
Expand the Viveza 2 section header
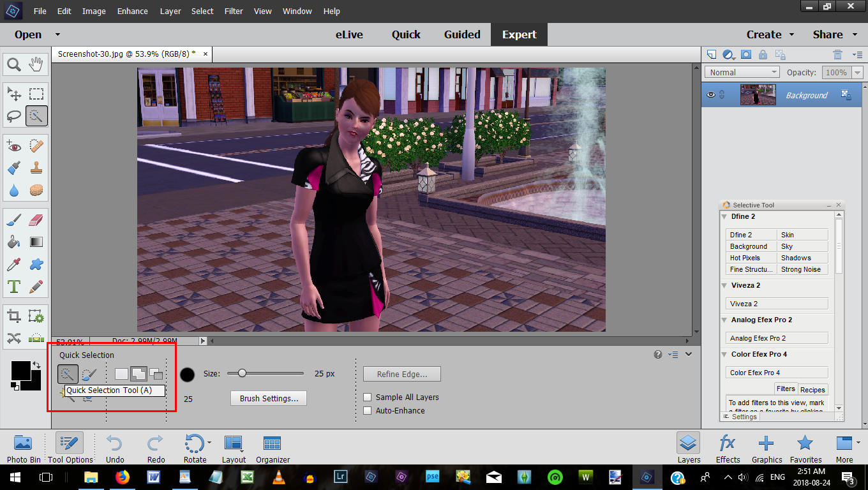pos(724,285)
